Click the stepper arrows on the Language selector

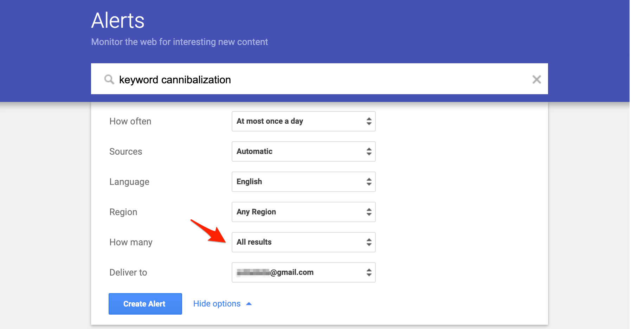tap(369, 182)
